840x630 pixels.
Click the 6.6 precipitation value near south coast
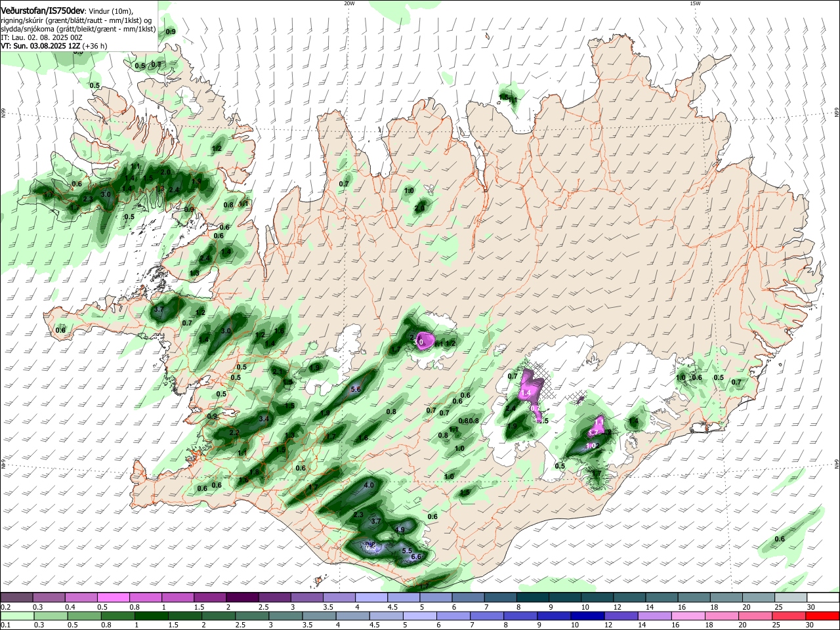pos(415,557)
